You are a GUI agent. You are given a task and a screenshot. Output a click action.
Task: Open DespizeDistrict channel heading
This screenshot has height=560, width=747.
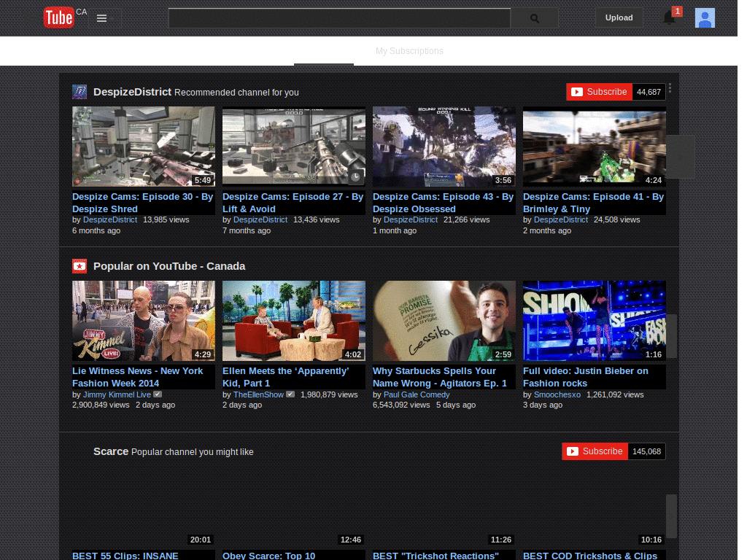[x=133, y=92]
